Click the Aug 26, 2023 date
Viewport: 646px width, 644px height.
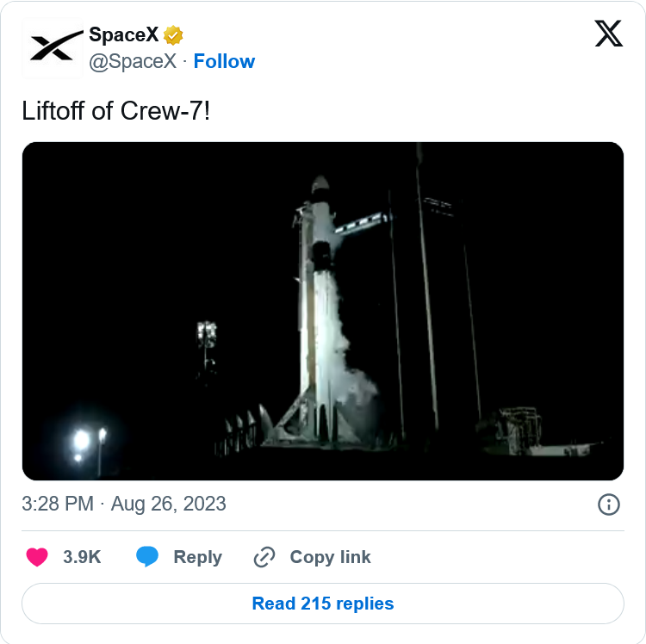pyautogui.click(x=169, y=504)
